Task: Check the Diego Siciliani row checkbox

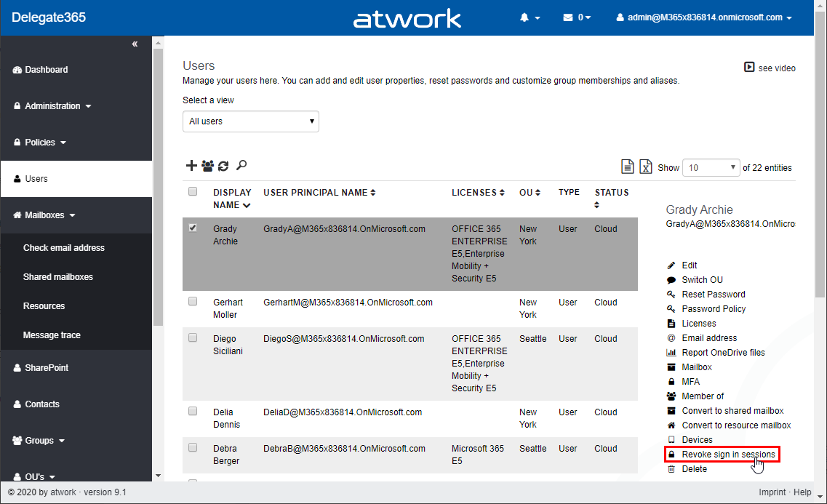Action: [x=193, y=337]
